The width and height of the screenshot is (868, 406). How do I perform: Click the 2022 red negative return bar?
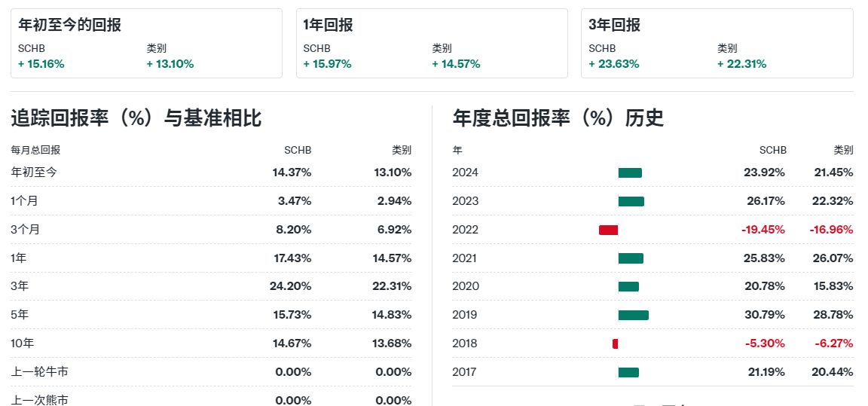tap(608, 230)
